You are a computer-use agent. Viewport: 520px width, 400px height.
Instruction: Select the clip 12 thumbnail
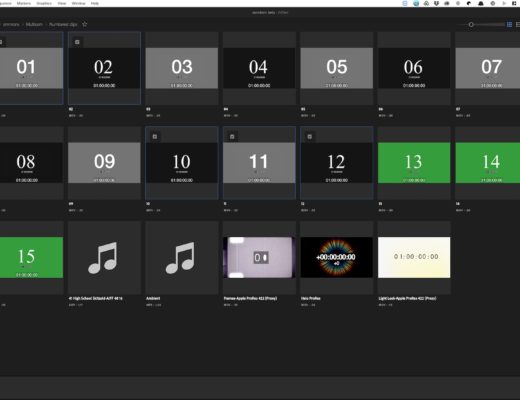[337, 163]
